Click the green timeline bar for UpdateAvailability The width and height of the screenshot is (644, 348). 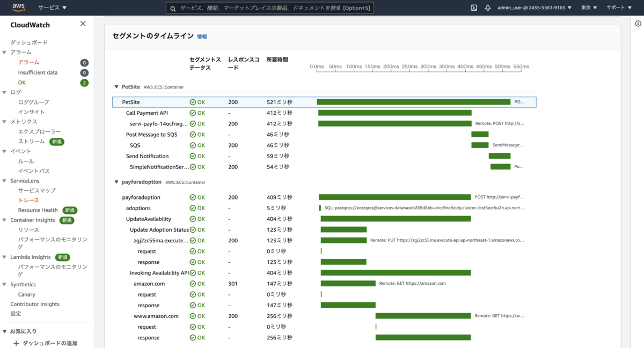coord(396,219)
